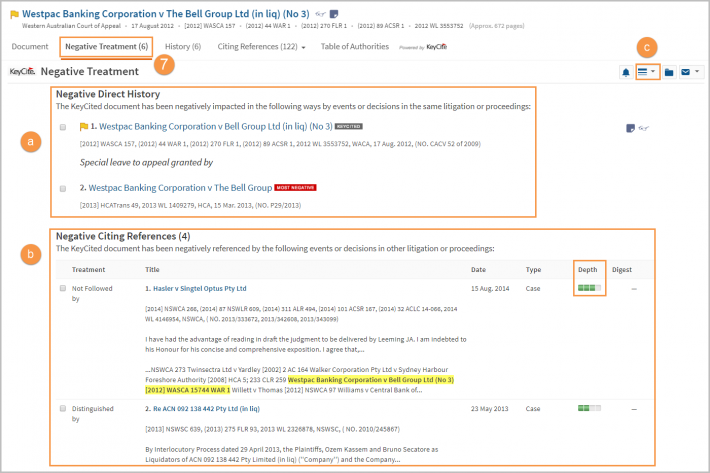Click the yellow flag on result 1
The width and height of the screenshot is (710, 473).
(83, 127)
